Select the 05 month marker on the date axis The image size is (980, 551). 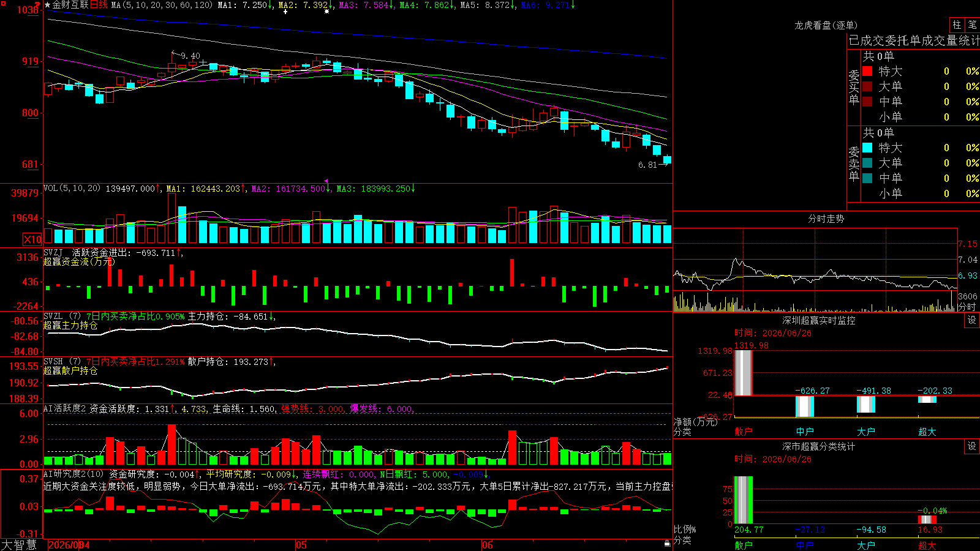tap(301, 545)
